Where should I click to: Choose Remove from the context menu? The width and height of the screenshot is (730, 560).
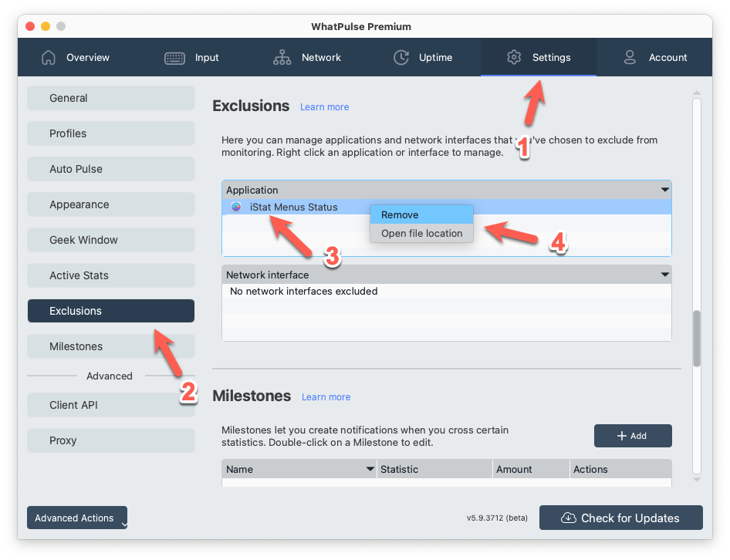[x=422, y=214]
